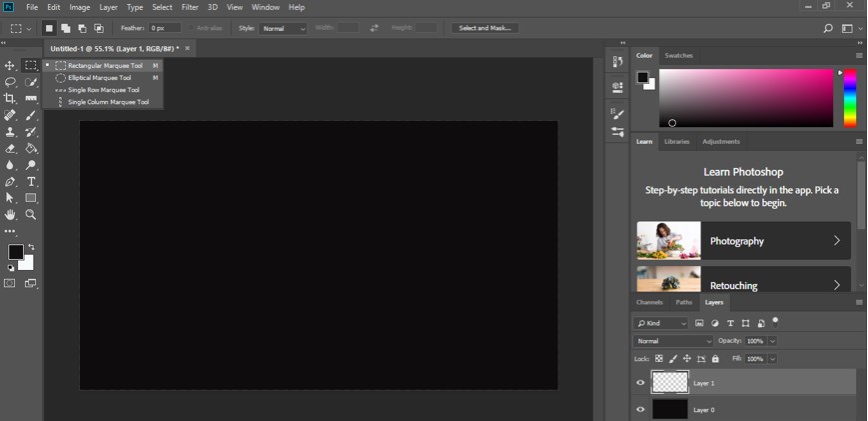This screenshot has width=868, height=421.
Task: Switch to the Swatches tab
Action: [678, 55]
